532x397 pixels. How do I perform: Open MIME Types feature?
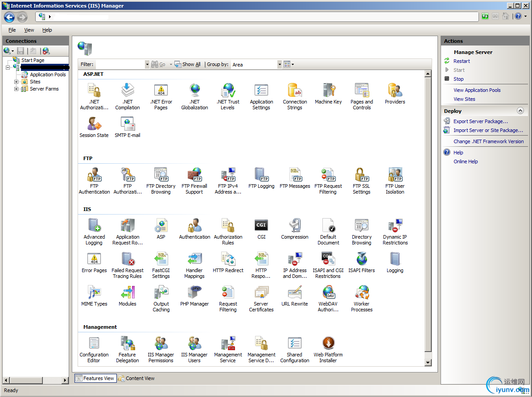(94, 296)
